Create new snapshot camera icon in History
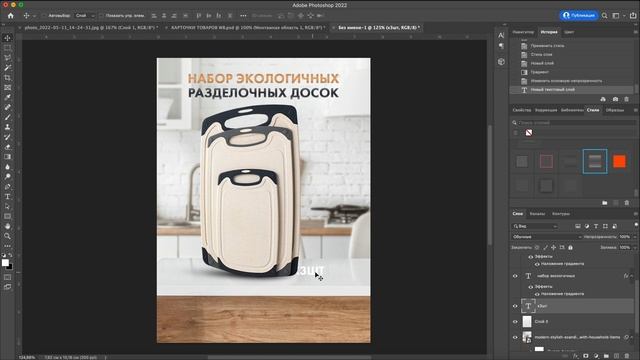The image size is (640, 360). pos(615,99)
